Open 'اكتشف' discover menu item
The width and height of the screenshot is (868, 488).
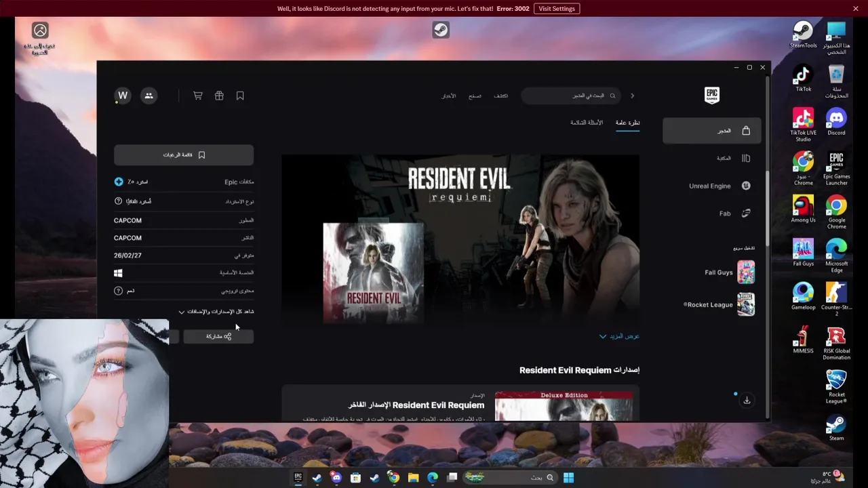pyautogui.click(x=500, y=96)
